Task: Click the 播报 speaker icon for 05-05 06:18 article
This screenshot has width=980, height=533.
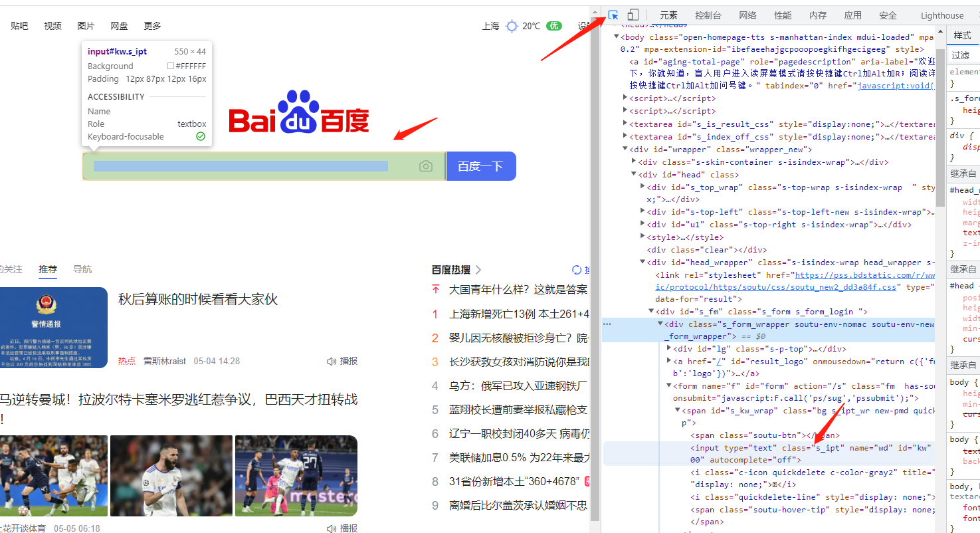Action: 332,528
